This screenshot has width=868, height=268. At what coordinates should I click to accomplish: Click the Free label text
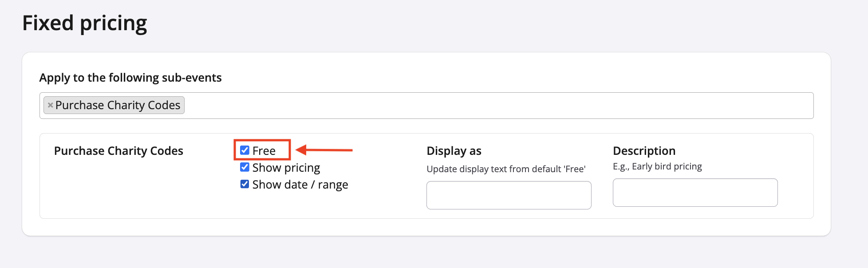(x=264, y=151)
